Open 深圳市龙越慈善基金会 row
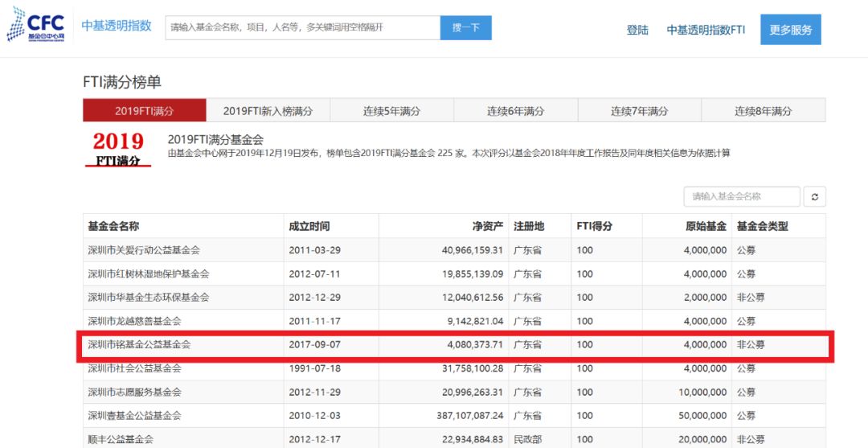The height and width of the screenshot is (448, 868). click(134, 321)
